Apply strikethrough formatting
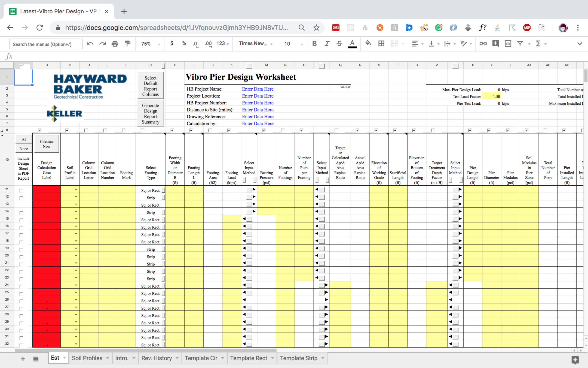This screenshot has height=368, width=588. coord(339,44)
